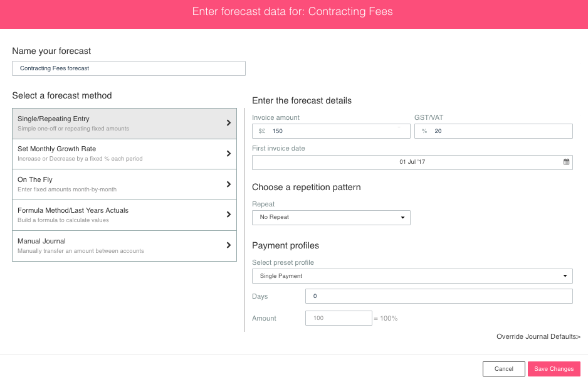
Task: Open the Repeat dropdown showing No Repeat
Action: coord(331,217)
